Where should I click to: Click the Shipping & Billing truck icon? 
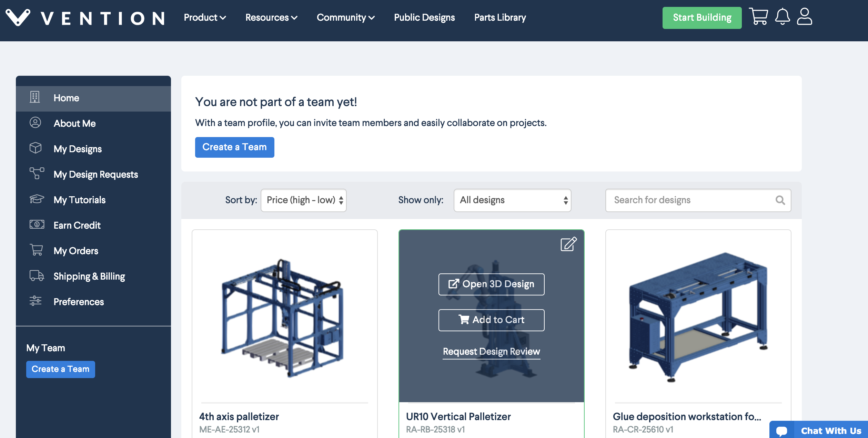(37, 276)
